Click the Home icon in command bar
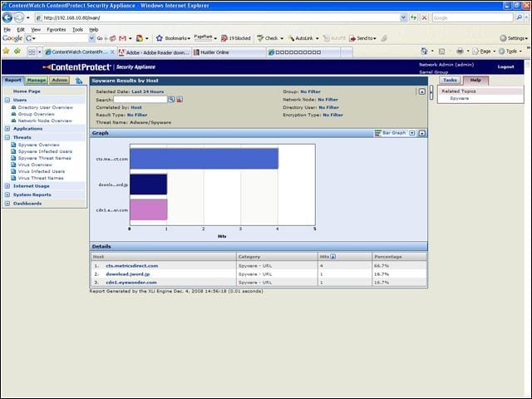Image resolution: width=532 pixels, height=399 pixels. tap(424, 52)
